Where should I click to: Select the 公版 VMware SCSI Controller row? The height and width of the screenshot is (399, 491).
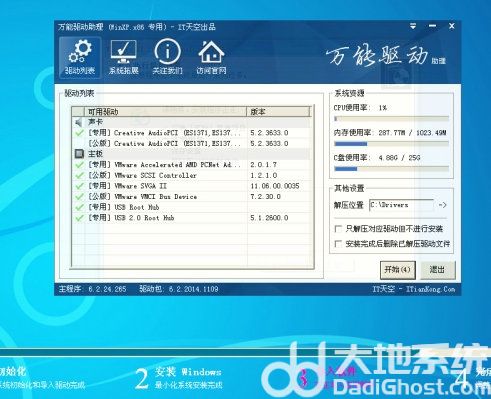point(192,175)
